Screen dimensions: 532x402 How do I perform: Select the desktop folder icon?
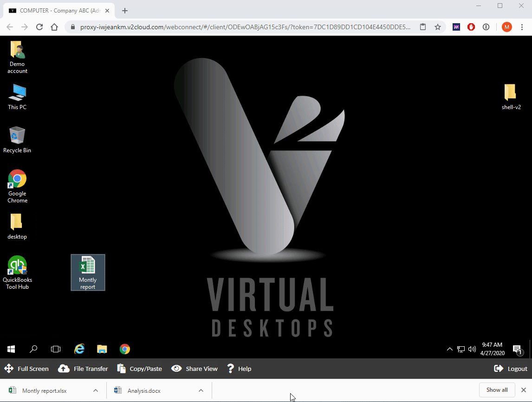click(17, 226)
